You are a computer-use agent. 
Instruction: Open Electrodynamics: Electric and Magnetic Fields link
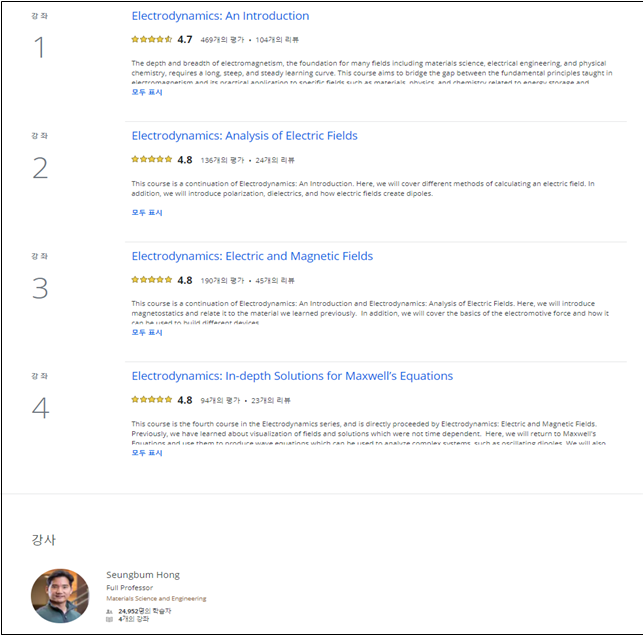tap(252, 256)
